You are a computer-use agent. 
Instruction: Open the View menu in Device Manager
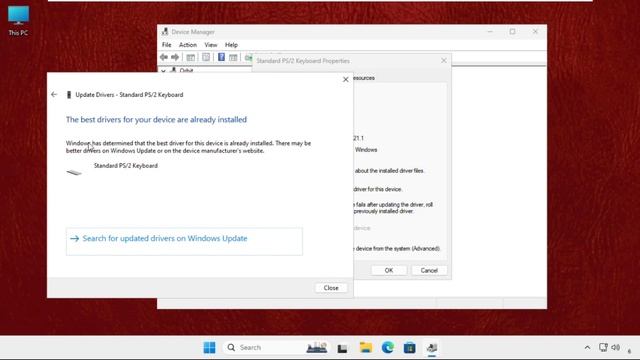211,45
